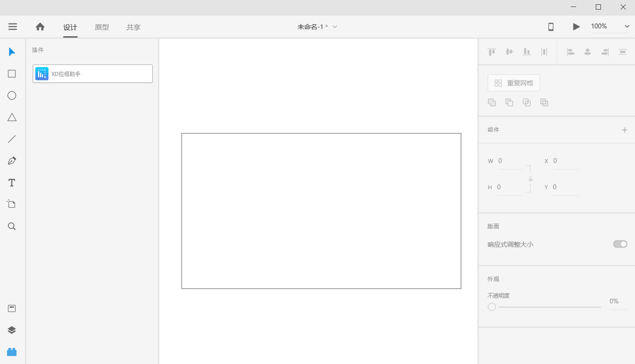Open the hamburger main menu
The width and height of the screenshot is (635, 364).
point(12,27)
